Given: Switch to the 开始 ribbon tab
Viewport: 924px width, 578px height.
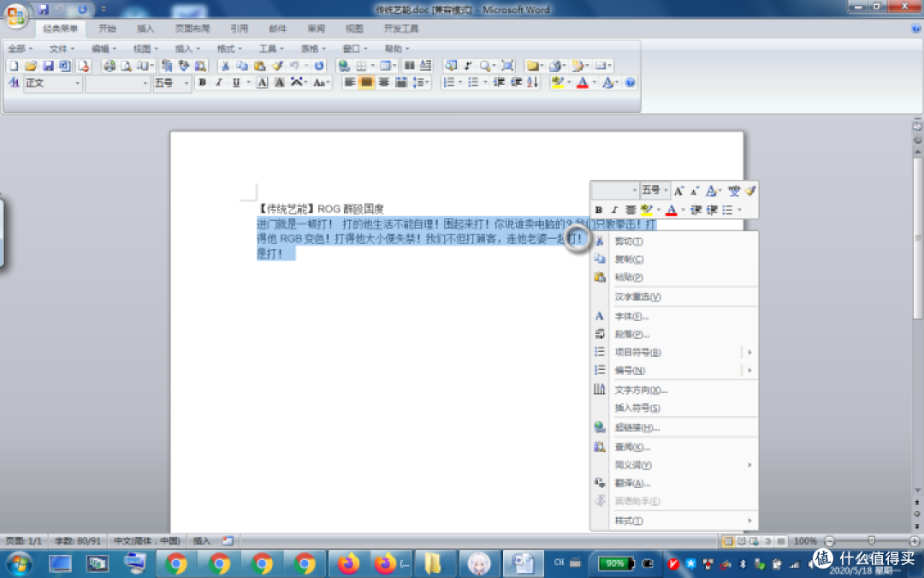Looking at the screenshot, I should coord(107,28).
